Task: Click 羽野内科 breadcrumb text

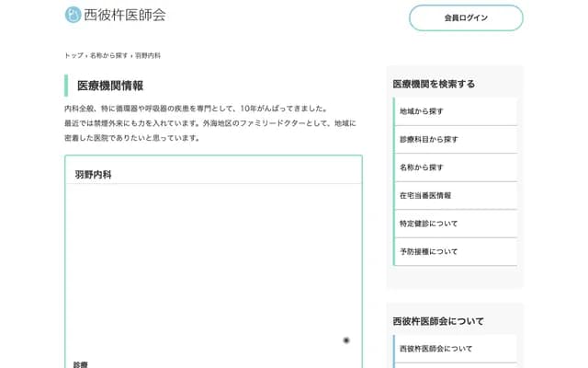Action: click(148, 55)
